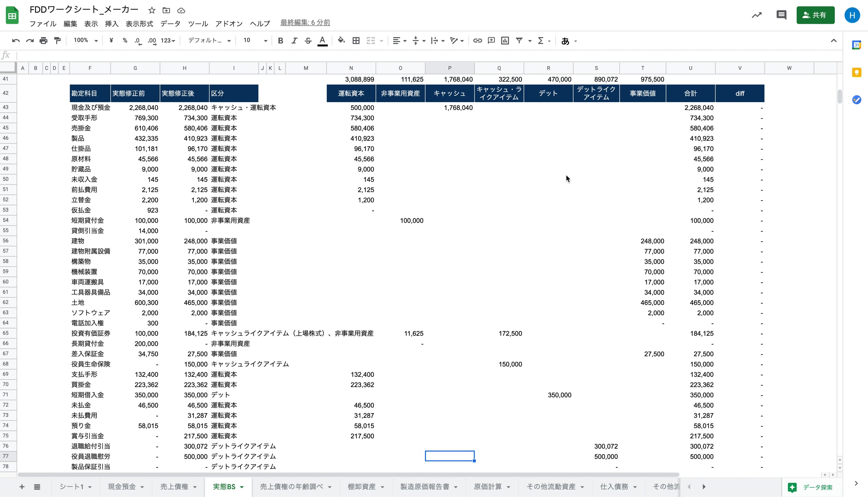Open 最終編集 version history link
This screenshot has width=868, height=497.
pos(305,22)
